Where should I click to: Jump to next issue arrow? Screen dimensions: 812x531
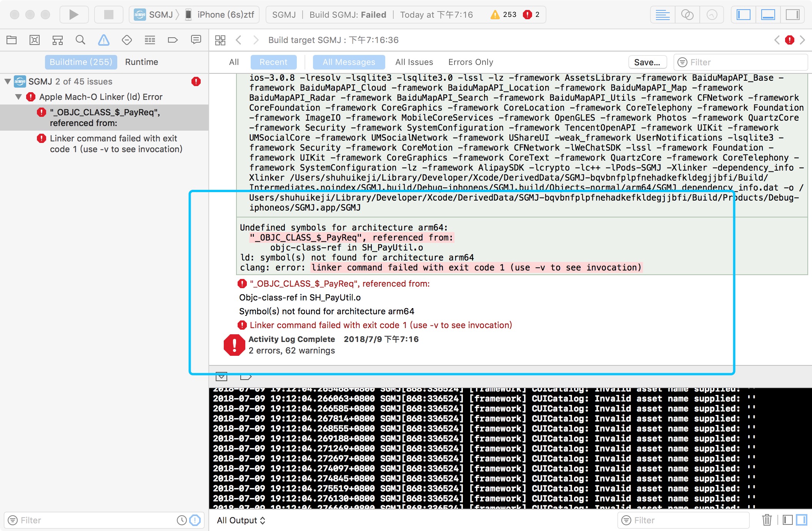pos(802,40)
